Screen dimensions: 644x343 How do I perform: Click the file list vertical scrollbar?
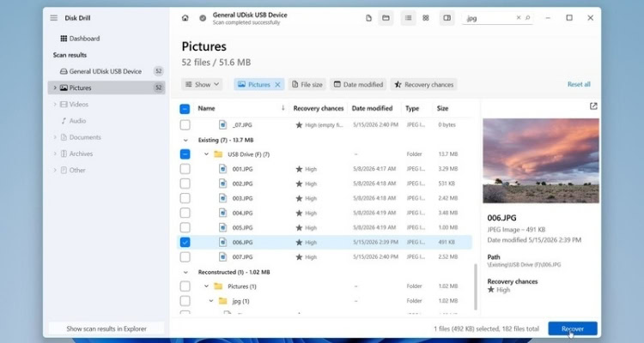[x=476, y=286]
